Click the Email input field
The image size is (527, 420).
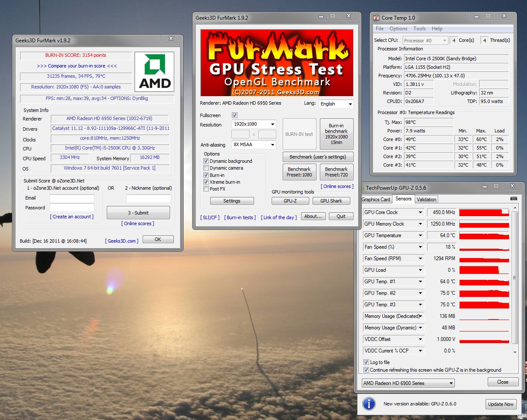click(x=72, y=199)
